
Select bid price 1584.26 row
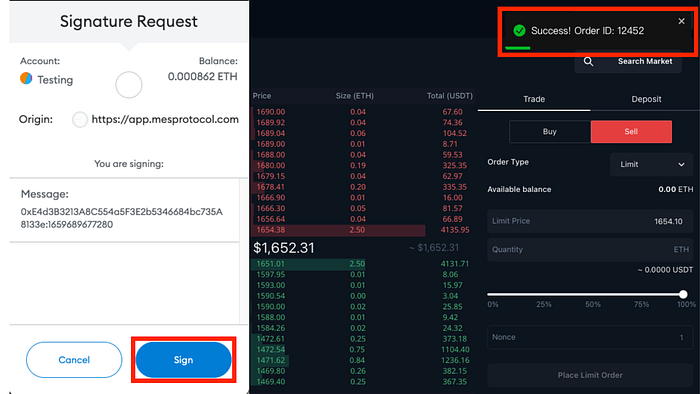pyautogui.click(x=362, y=328)
